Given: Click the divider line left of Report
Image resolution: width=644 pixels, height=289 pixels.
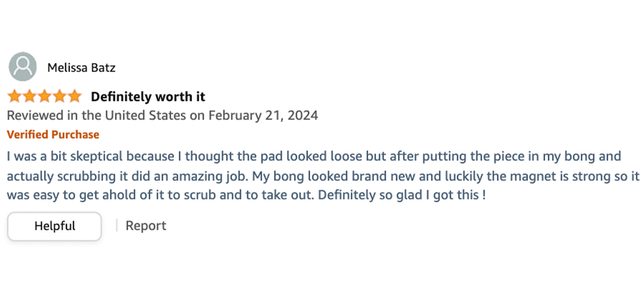Looking at the screenshot, I should tap(117, 226).
